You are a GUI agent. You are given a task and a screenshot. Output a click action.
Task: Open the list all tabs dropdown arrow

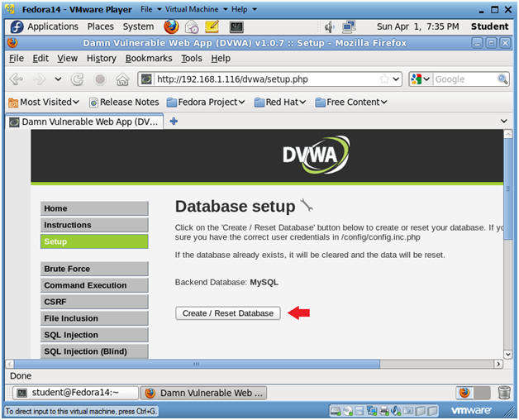(504, 122)
